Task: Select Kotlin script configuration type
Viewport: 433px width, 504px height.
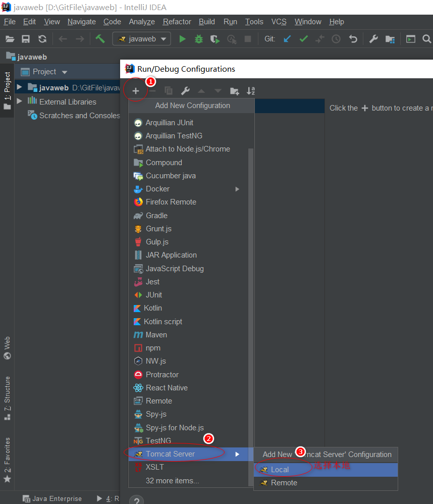Action: coord(188,322)
